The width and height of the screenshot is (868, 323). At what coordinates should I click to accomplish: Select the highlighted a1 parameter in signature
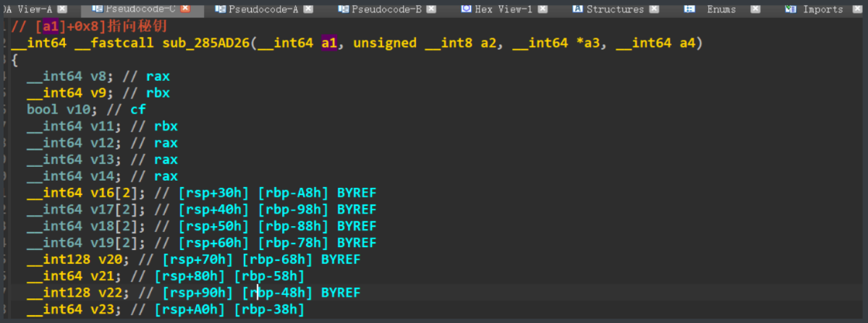329,43
